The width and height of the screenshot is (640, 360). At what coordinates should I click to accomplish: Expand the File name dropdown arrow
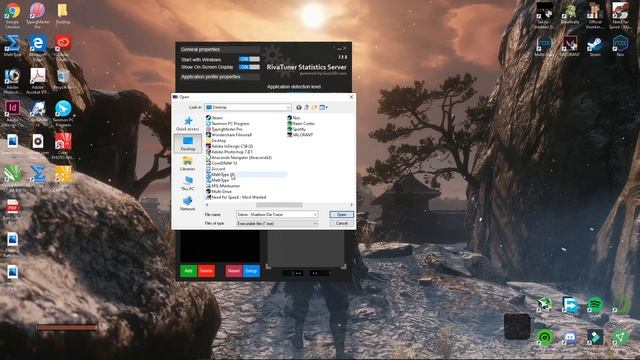(315, 214)
